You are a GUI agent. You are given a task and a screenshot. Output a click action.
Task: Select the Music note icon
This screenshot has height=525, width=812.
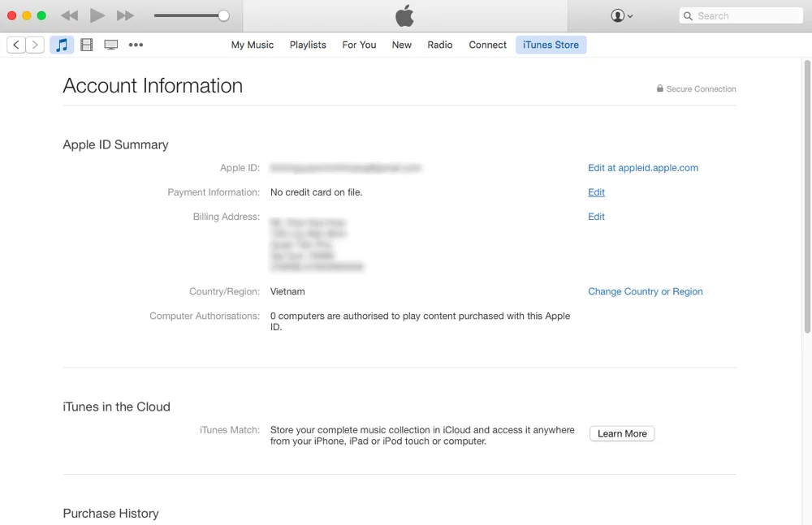(x=62, y=45)
